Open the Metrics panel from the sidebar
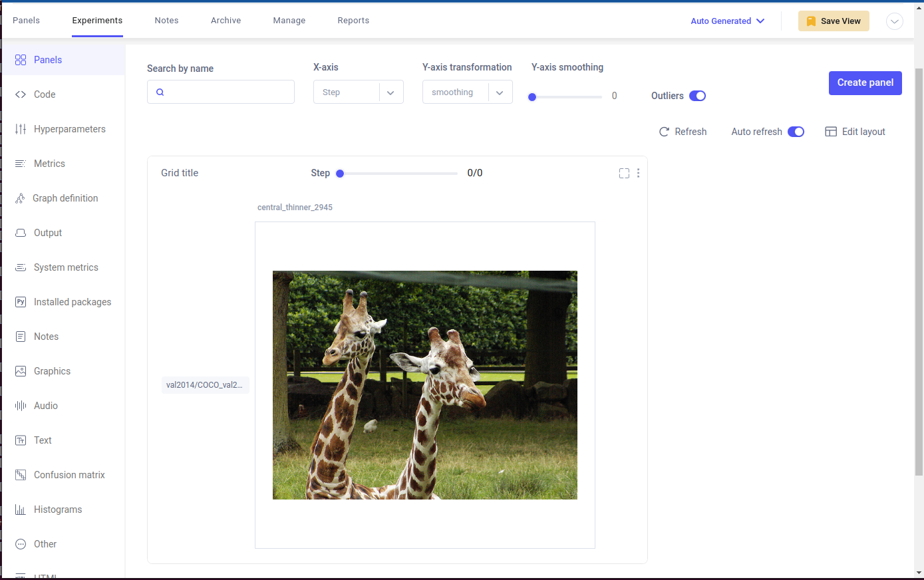 pos(49,163)
